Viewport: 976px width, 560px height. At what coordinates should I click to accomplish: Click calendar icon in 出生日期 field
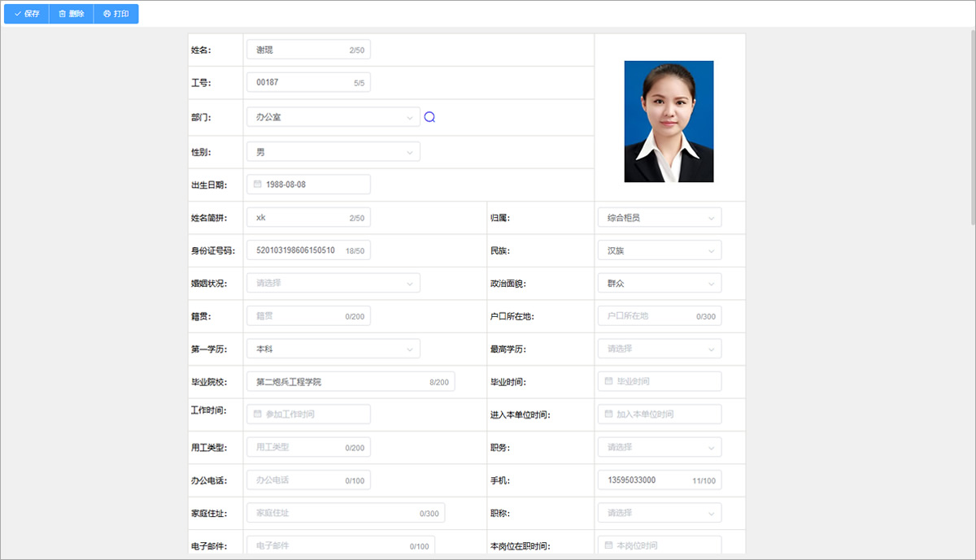[x=258, y=184]
